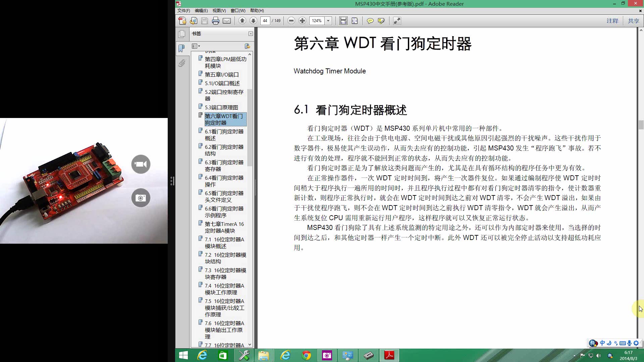Open the 窗口(W) menu
Image resolution: width=644 pixels, height=362 pixels.
point(238,11)
